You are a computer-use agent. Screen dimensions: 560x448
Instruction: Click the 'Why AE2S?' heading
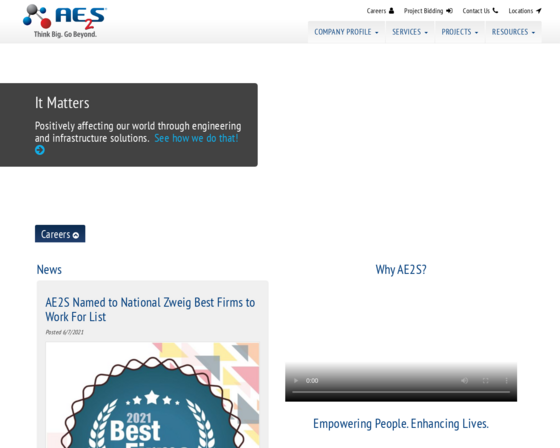tap(401, 270)
